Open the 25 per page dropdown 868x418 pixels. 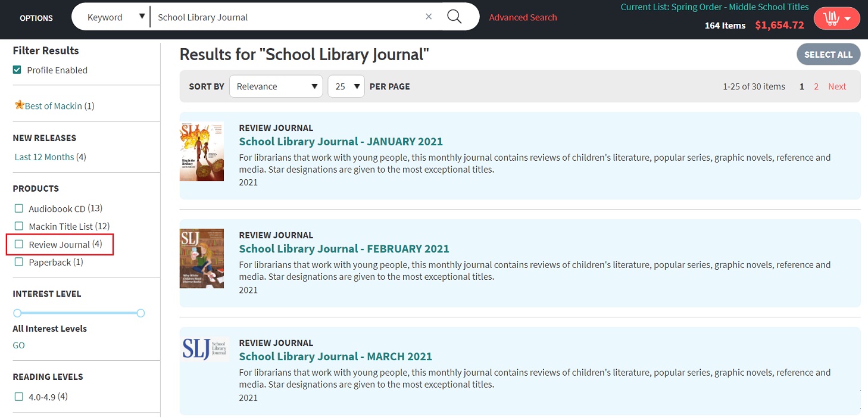point(346,86)
